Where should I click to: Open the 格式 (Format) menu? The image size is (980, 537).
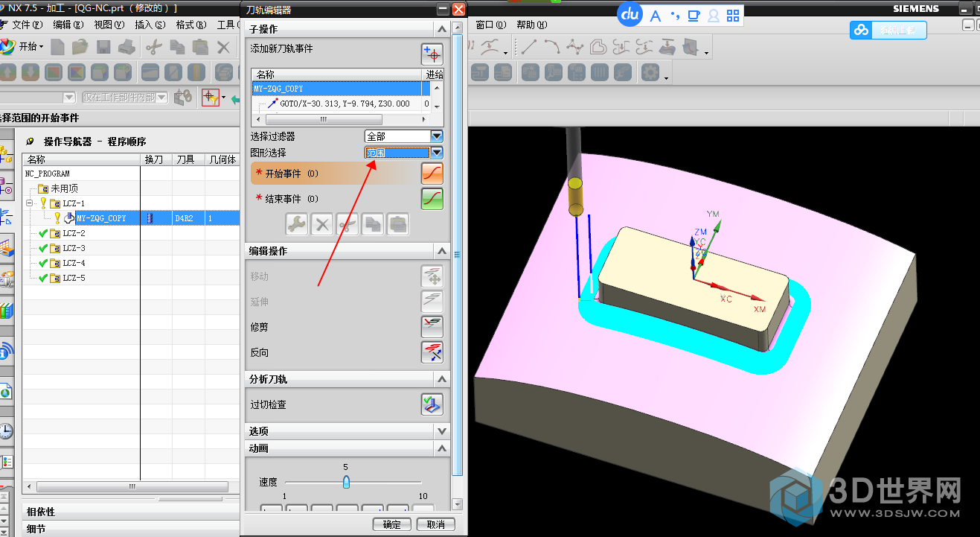[x=191, y=25]
